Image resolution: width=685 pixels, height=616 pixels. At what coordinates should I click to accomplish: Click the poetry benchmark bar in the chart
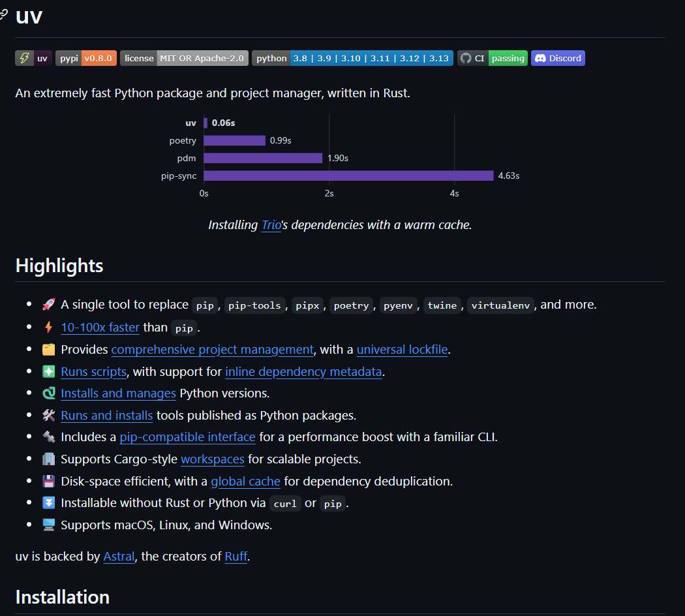tap(235, 140)
